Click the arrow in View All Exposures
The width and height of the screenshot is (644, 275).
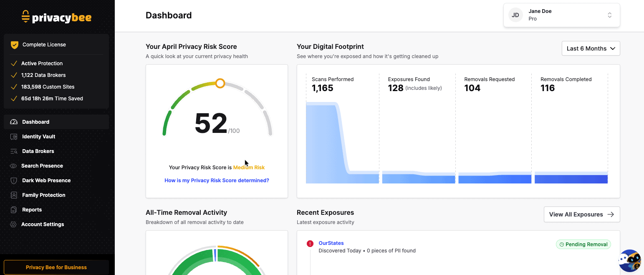click(x=611, y=214)
